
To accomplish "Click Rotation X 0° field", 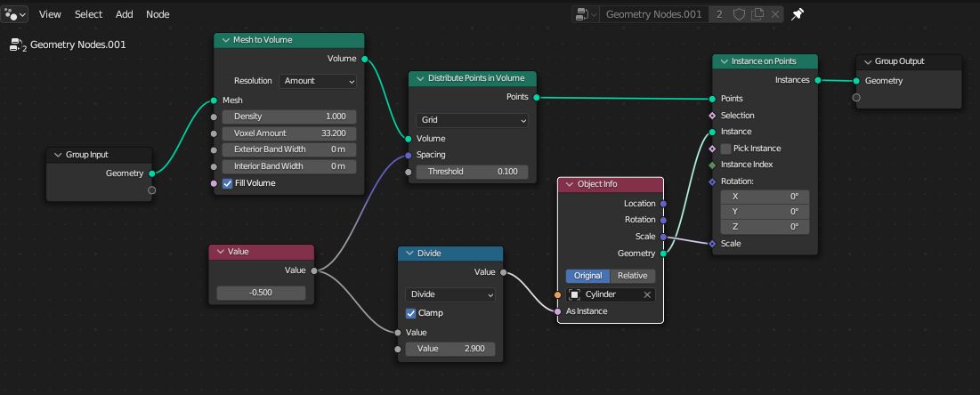I will pyautogui.click(x=765, y=197).
